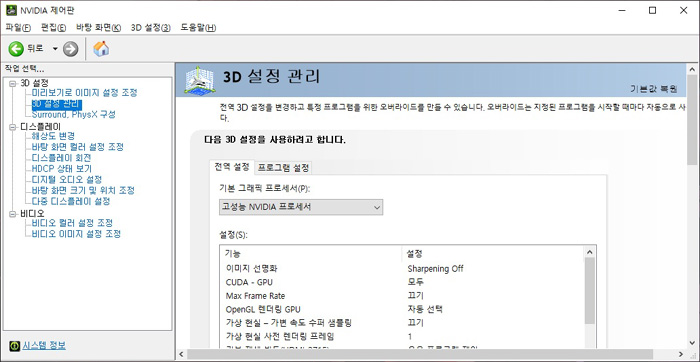Click 디스플레이 root tree label

click(40, 127)
